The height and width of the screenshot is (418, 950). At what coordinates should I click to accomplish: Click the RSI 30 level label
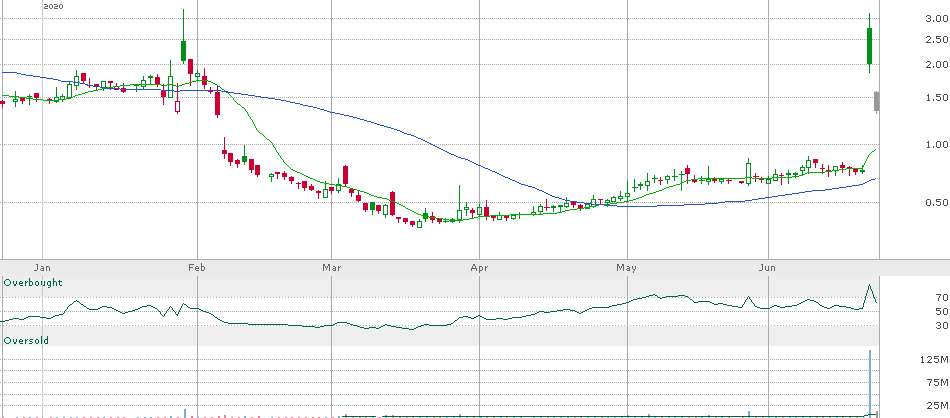pyautogui.click(x=942, y=325)
